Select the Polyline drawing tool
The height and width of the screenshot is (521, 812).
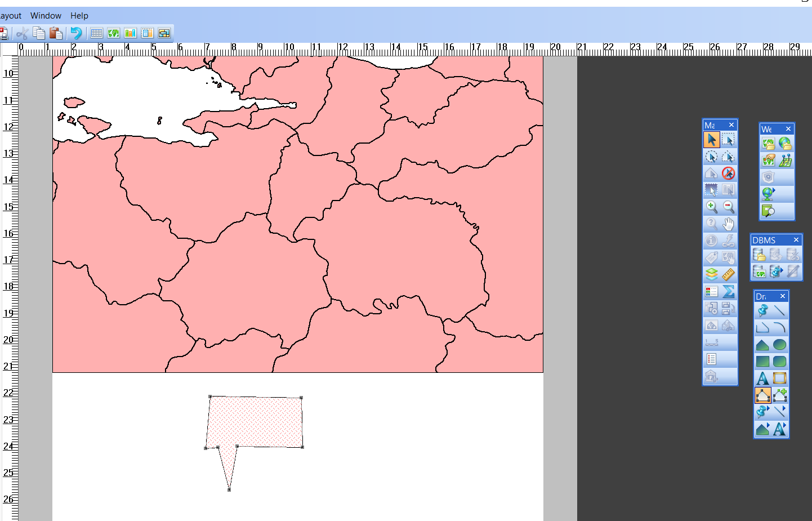click(x=762, y=327)
